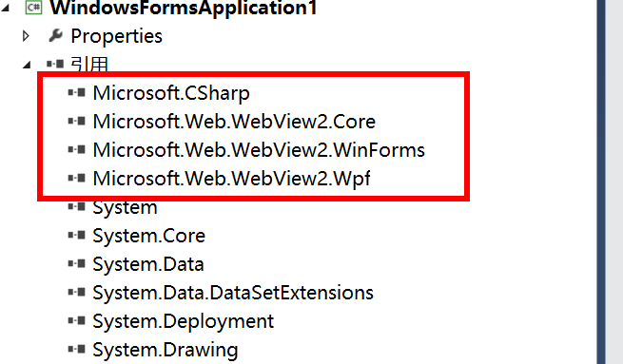623x364 pixels.
Task: Select Microsoft.Web.WebView2.WinForms reference
Action: click(259, 149)
